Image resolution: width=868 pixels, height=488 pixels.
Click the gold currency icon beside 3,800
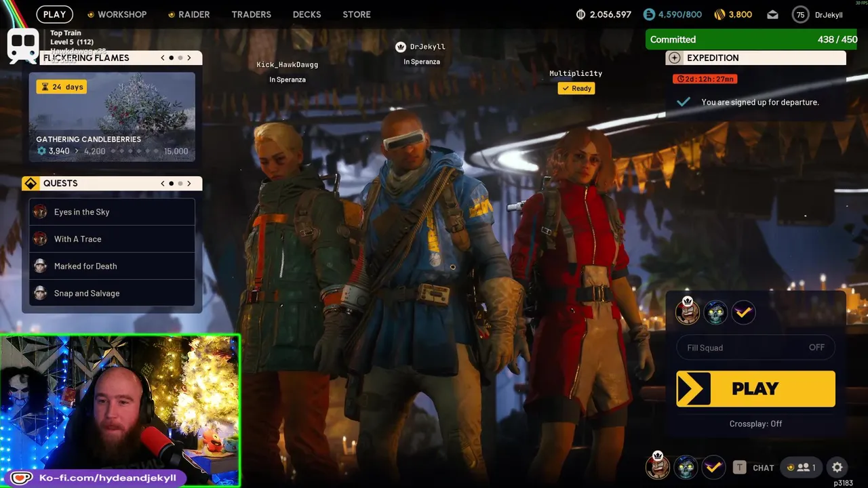(719, 14)
